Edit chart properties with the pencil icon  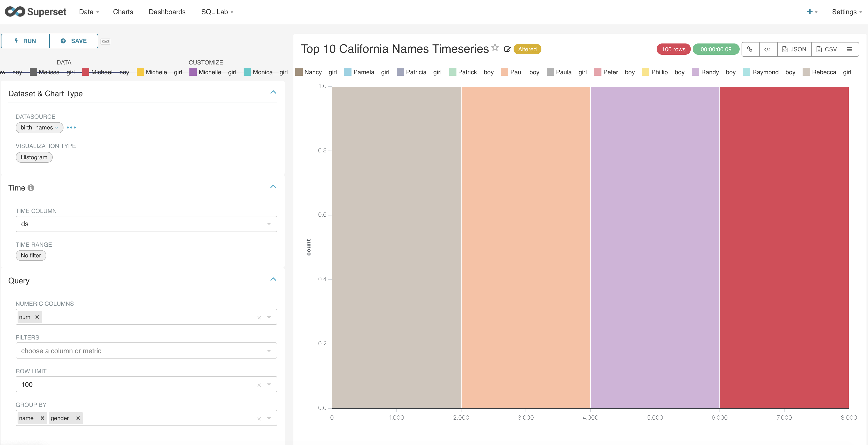507,49
